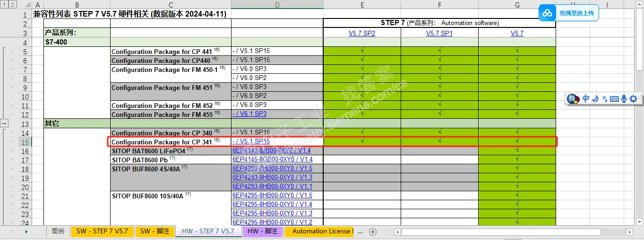The image size is (644, 240).
Task: Click outline level 1 button
Action: tap(4, 5)
